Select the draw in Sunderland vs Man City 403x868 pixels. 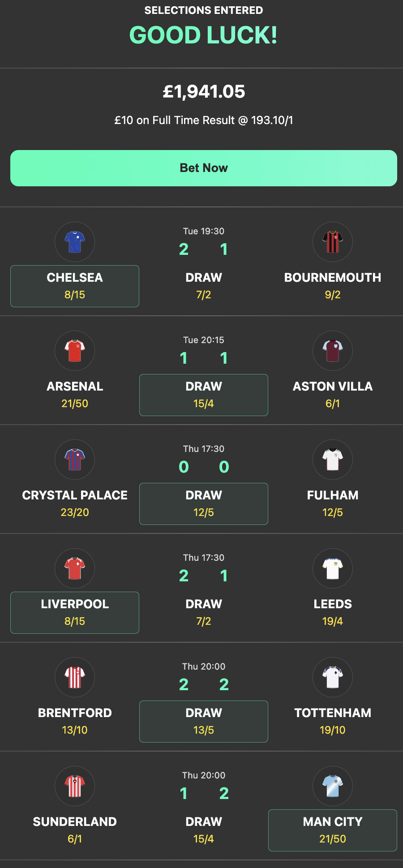[x=203, y=830]
